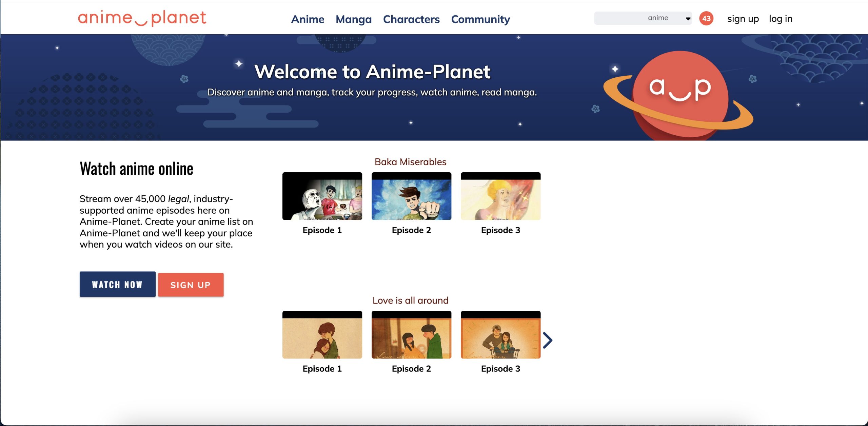Play Love is all around Episode 1 thumbnail
The height and width of the screenshot is (426, 868).
(322, 335)
